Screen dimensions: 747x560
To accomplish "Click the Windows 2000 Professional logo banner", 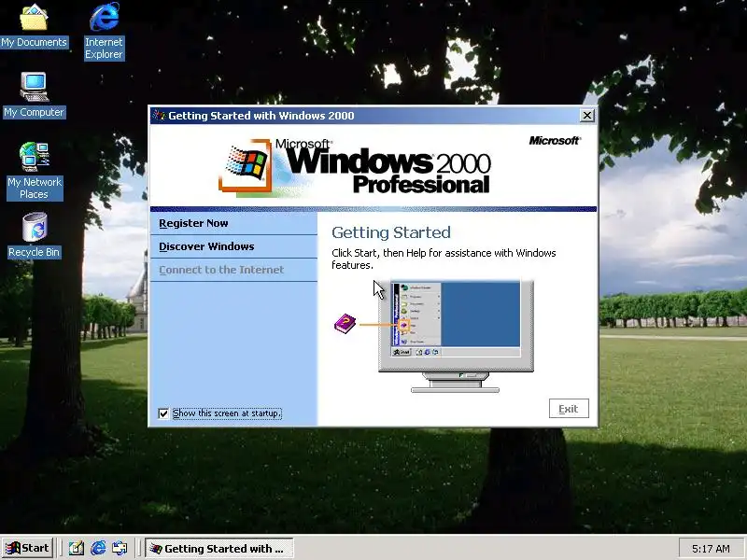I will [x=355, y=168].
